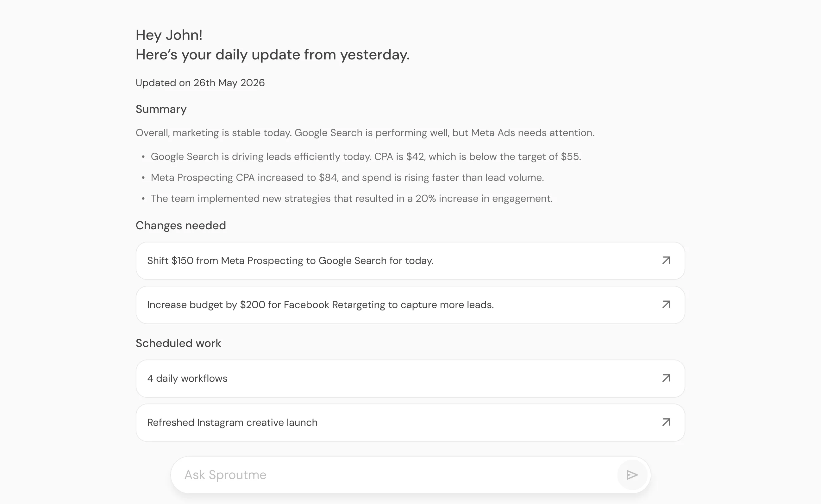Screen dimensions: 821x504
Task: Click the daily update from yesterday heading
Action: point(273,55)
